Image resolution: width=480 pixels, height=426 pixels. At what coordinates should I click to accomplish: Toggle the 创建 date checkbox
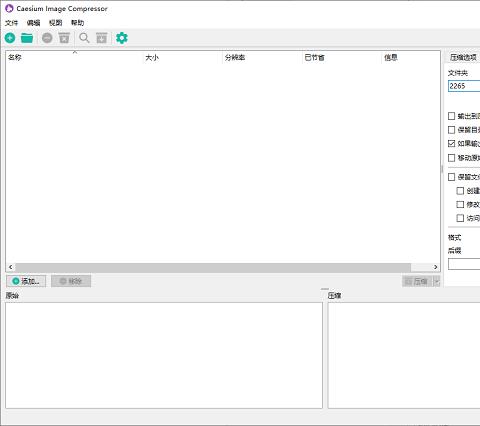coord(460,191)
